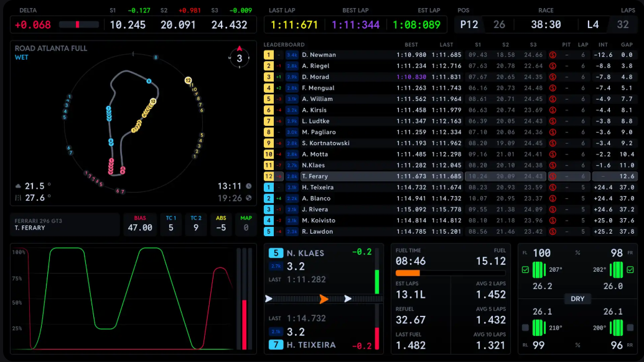Toggle the front-right tyre checkbox
This screenshot has height=362, width=644.
click(x=630, y=270)
